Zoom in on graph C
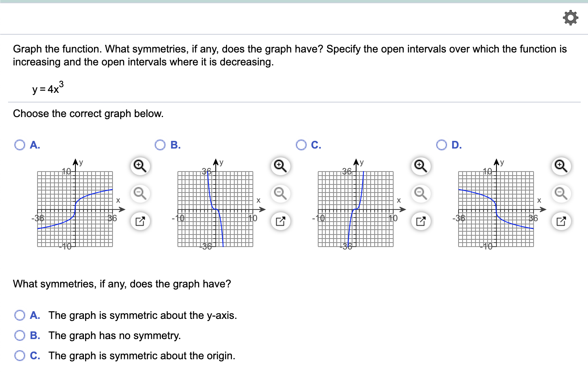The image size is (588, 377). click(x=420, y=165)
